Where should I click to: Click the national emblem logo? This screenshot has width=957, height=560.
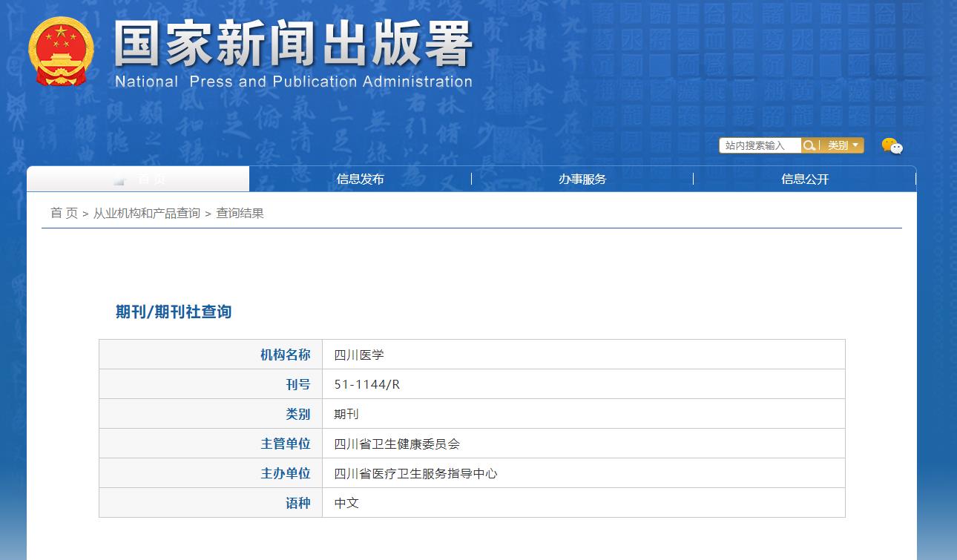[61, 51]
